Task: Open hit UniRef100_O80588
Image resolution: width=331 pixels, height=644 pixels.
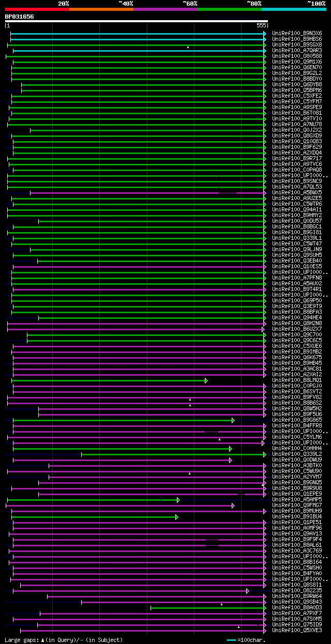Action: (x=297, y=56)
